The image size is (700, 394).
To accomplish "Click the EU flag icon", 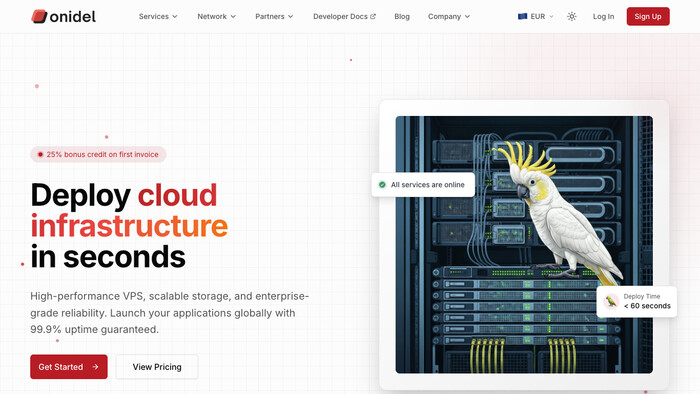I will click(x=522, y=17).
